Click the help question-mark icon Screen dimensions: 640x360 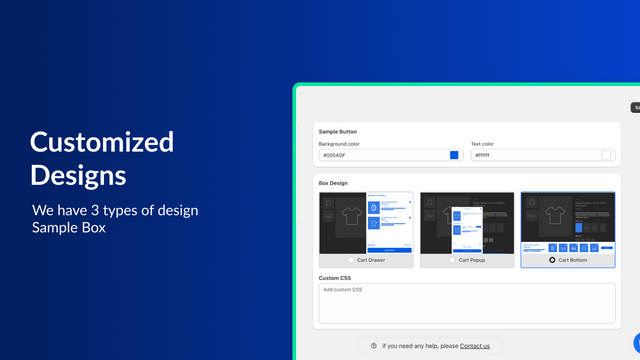[x=373, y=346]
